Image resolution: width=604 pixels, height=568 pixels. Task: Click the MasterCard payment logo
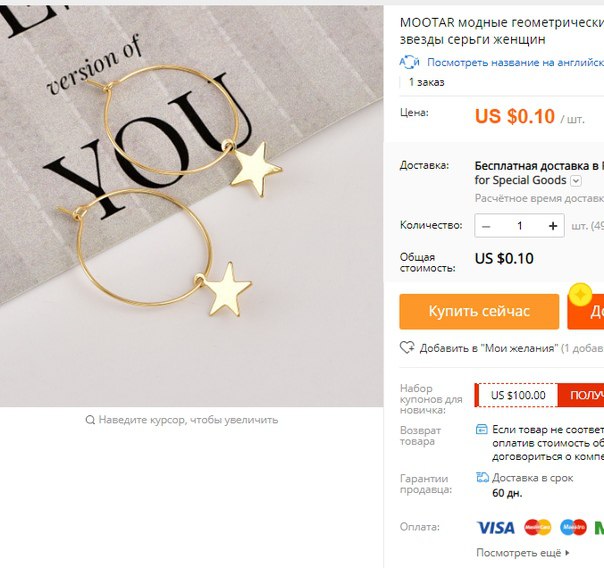pos(537,527)
